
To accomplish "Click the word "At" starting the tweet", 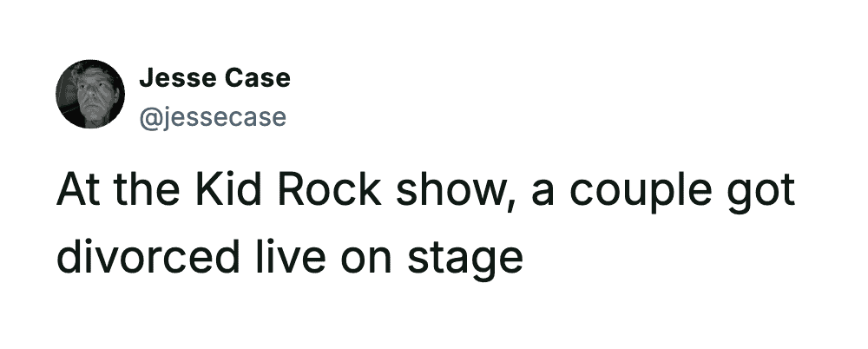I will pyautogui.click(x=76, y=193).
